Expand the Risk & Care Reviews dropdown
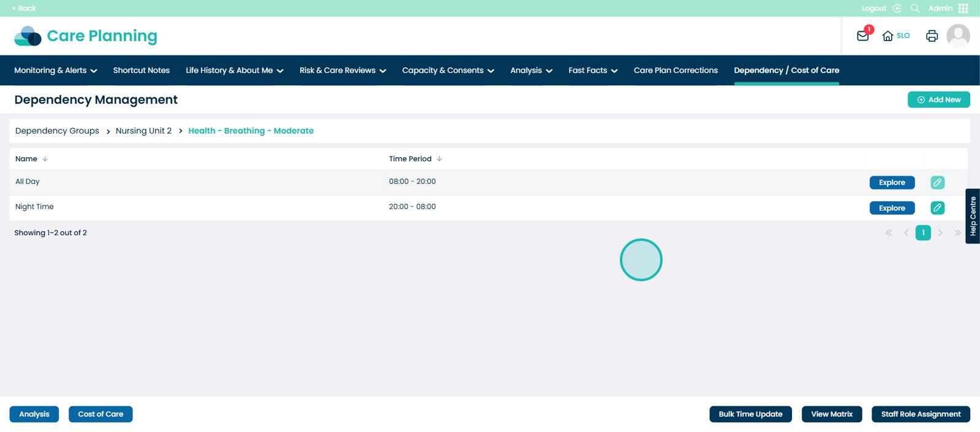 342,70
